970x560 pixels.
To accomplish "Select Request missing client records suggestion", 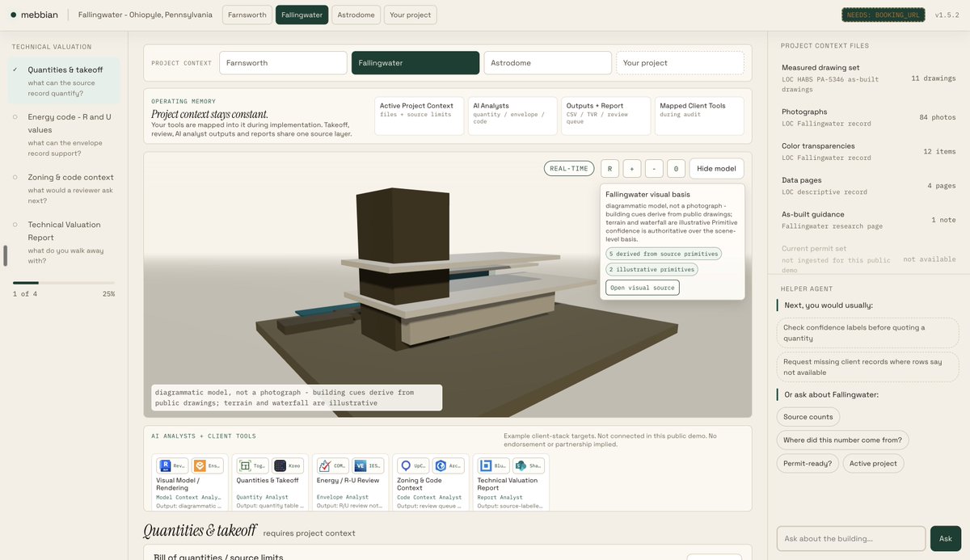I will [x=868, y=367].
